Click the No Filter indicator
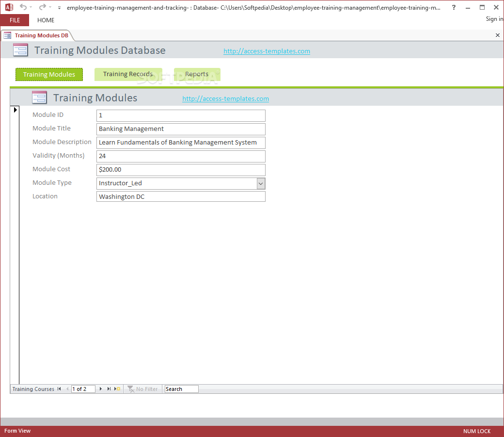Viewport: 504px width, 437px height. (142, 389)
